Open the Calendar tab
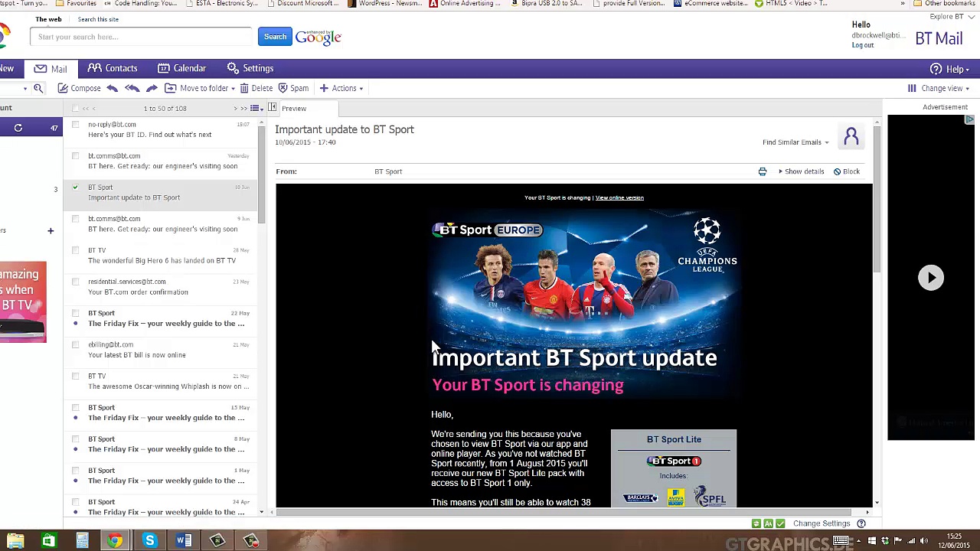 click(x=181, y=69)
